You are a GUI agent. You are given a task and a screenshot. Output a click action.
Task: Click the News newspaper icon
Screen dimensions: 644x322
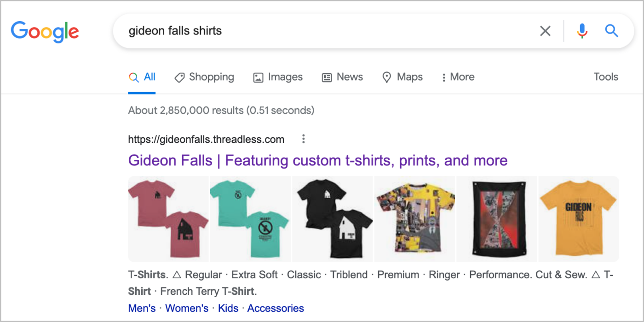[x=327, y=77]
